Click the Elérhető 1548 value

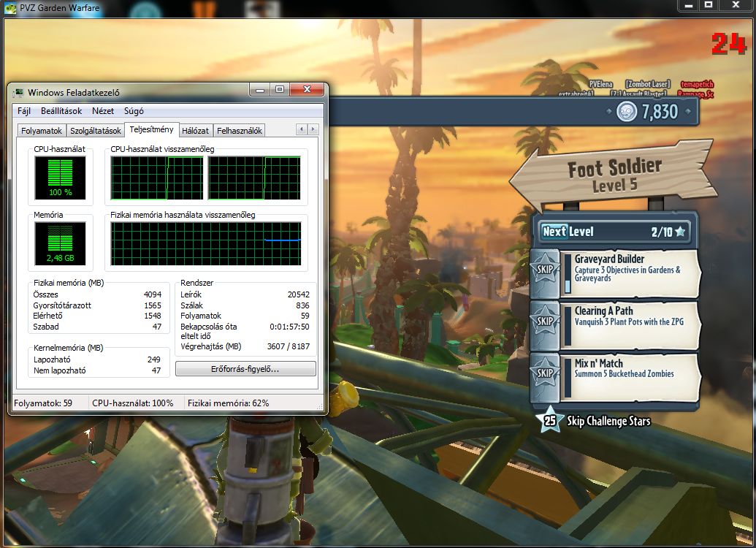153,316
